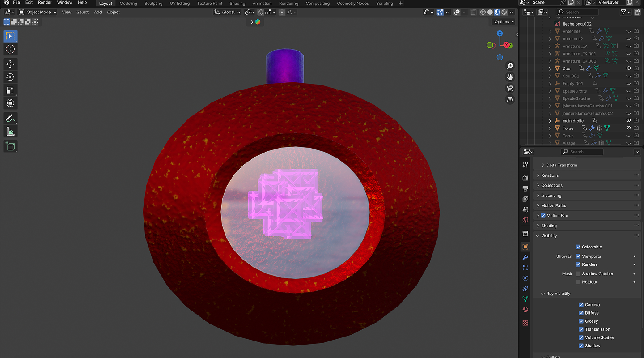Uncheck the Shadow Catcher checkbox
Image resolution: width=644 pixels, height=358 pixels.
(x=578, y=274)
